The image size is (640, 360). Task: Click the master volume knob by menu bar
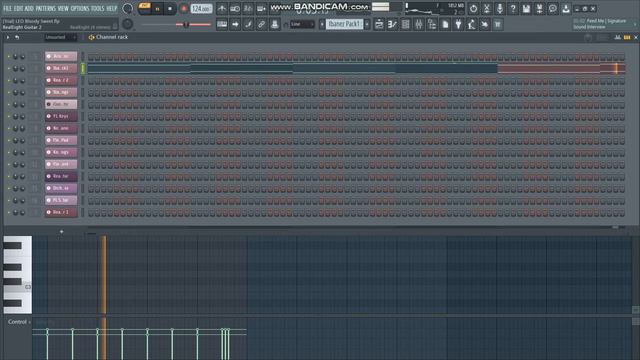128,8
